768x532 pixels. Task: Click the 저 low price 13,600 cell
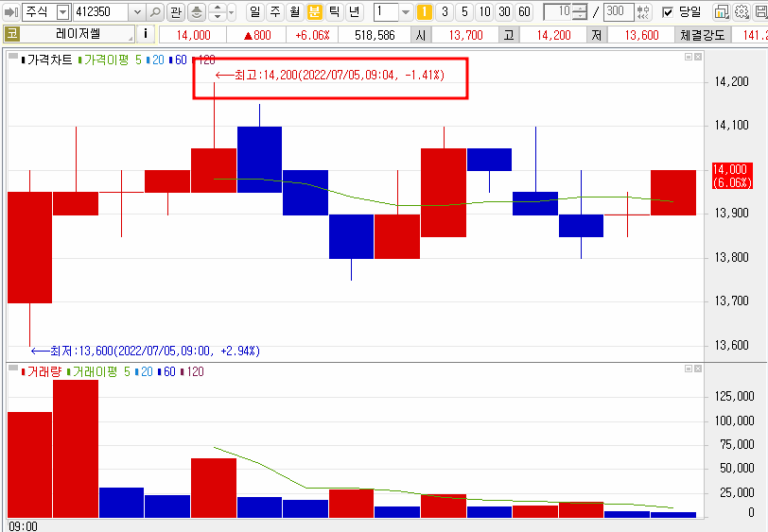click(641, 35)
